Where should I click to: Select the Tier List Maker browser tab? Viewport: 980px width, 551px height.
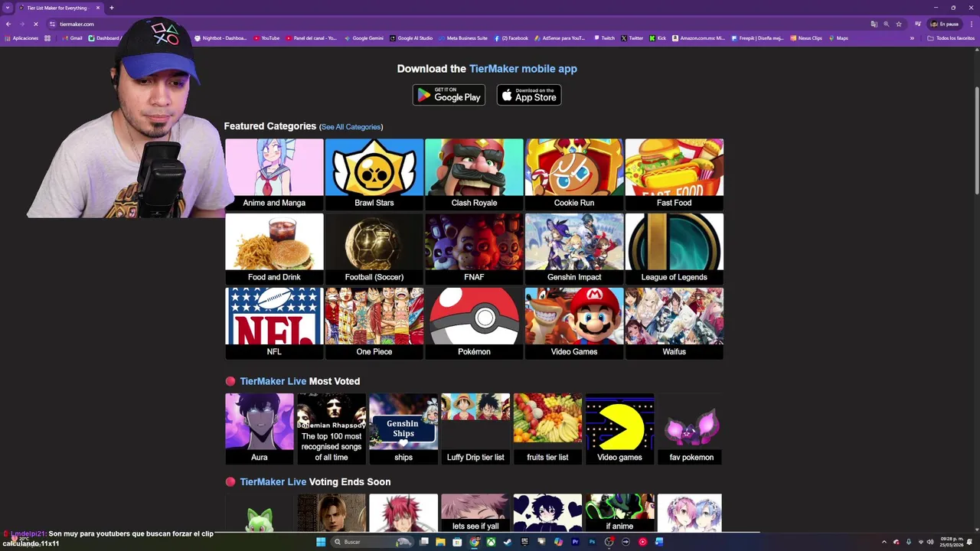tap(60, 8)
